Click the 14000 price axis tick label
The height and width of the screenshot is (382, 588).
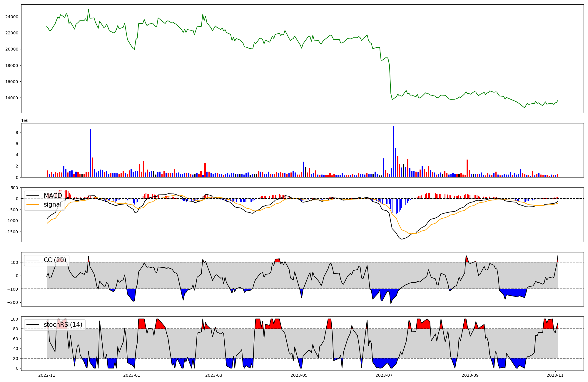(x=12, y=98)
